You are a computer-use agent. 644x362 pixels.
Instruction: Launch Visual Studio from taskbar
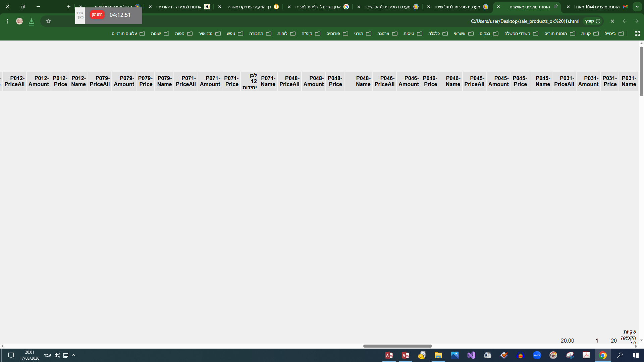(471, 355)
